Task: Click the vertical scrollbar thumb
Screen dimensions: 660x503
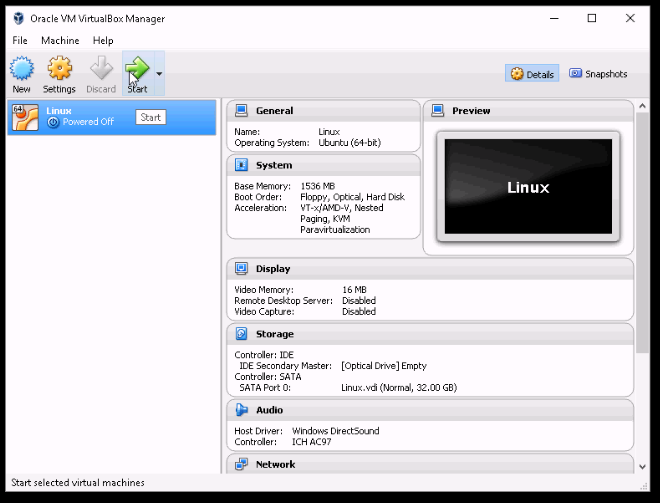Action: 642,232
